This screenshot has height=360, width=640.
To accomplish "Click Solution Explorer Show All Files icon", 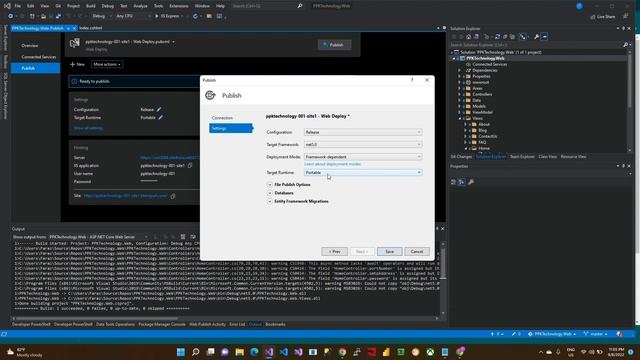I will 512,37.
